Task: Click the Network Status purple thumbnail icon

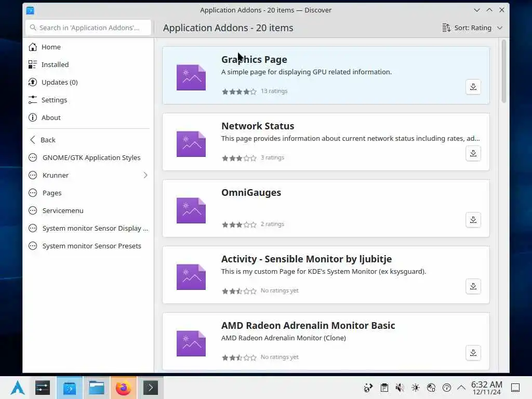Action: (x=191, y=144)
